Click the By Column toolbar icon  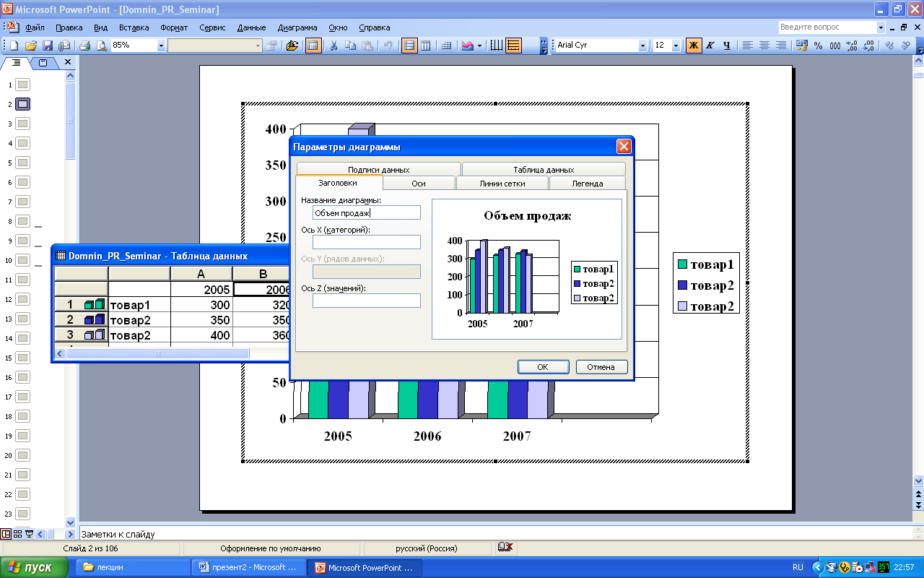[426, 46]
